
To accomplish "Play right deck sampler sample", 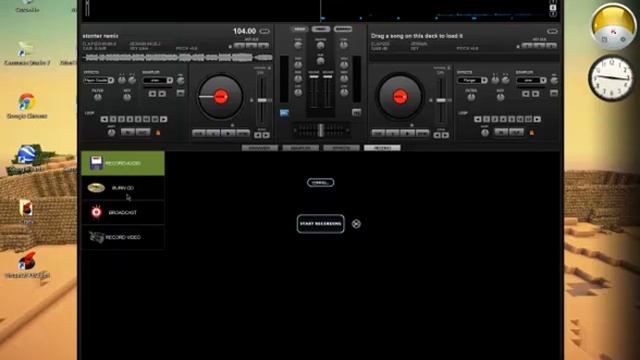I will tap(536, 94).
